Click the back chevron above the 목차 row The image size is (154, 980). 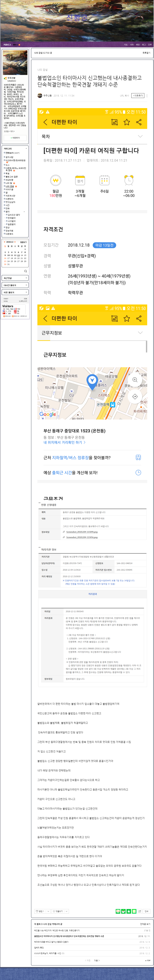pos(45,122)
